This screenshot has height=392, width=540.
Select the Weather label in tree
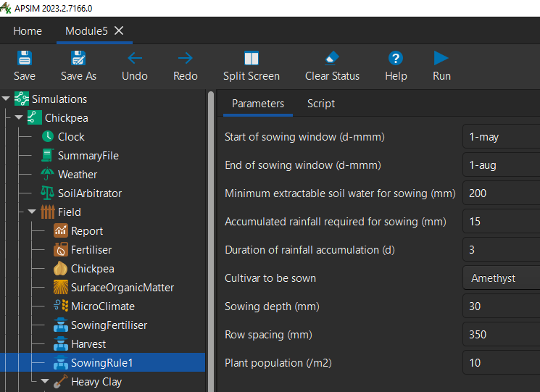coord(78,175)
